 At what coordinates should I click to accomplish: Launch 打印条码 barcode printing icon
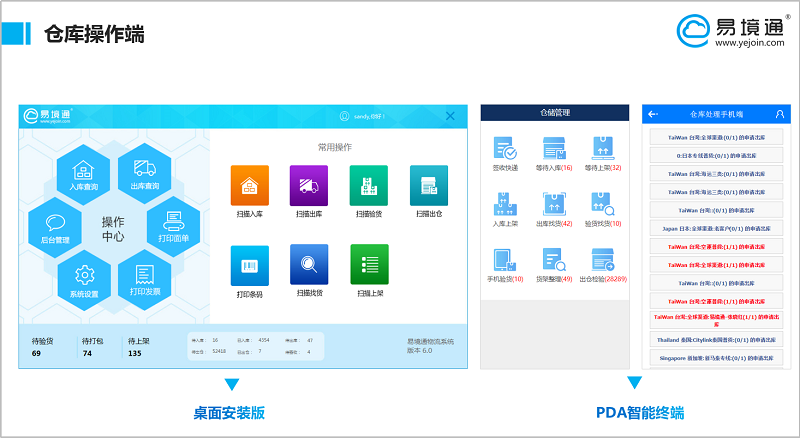(249, 264)
